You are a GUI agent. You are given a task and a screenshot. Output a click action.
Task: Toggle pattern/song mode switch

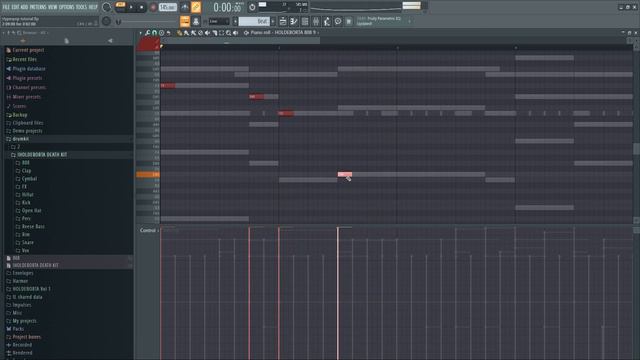(x=120, y=6)
